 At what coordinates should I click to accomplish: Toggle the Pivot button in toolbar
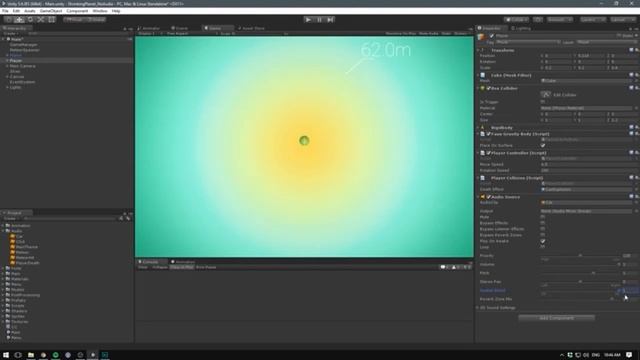point(74,20)
